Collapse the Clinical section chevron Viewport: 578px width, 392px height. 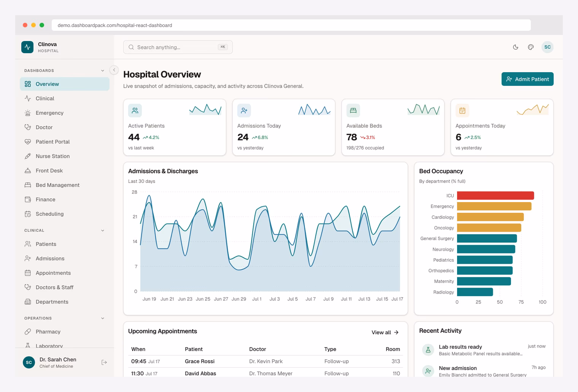pyautogui.click(x=103, y=231)
